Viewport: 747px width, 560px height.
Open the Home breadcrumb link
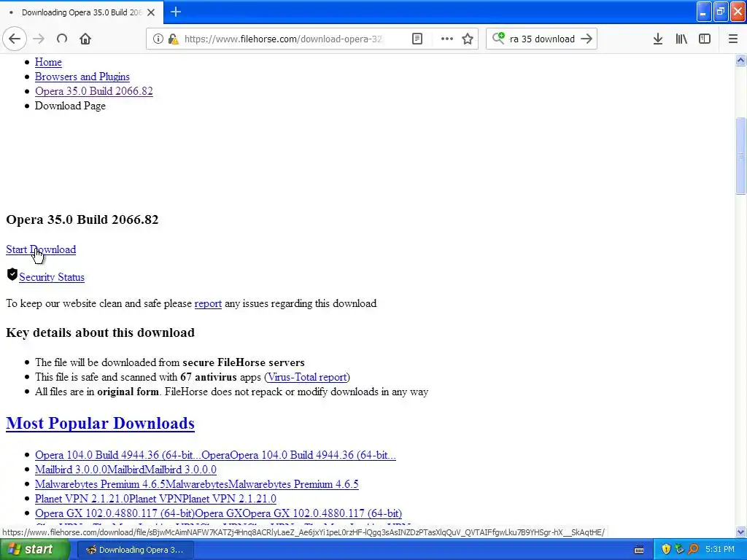(x=48, y=62)
